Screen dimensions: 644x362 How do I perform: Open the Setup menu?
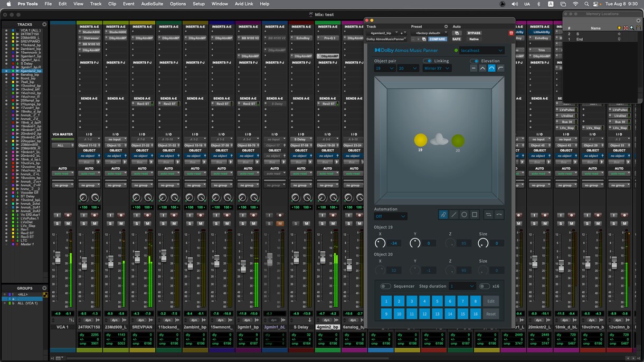coord(198,4)
